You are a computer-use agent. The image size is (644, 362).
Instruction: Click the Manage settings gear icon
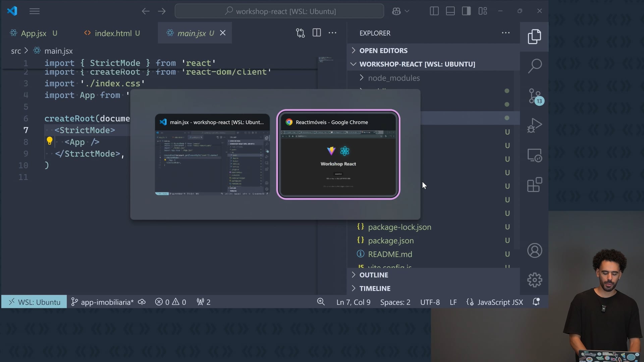(x=534, y=280)
